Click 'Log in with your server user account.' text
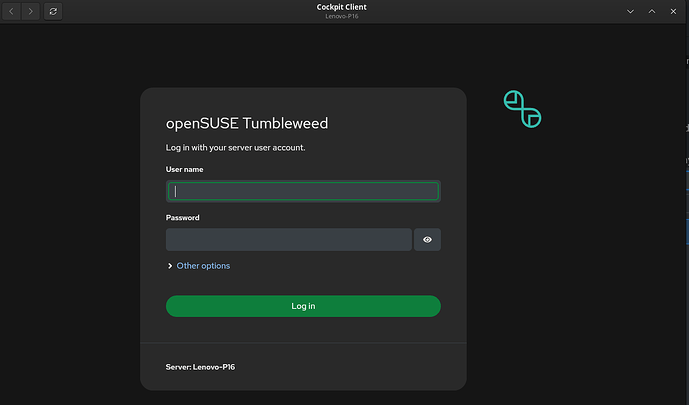Screen dimensions: 689x405 [x=235, y=148]
